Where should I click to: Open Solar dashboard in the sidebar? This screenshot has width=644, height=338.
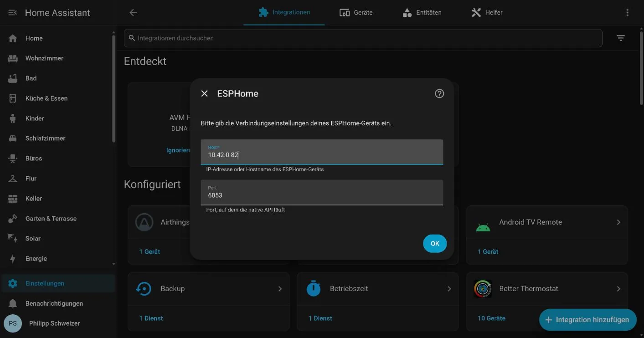[57, 239]
